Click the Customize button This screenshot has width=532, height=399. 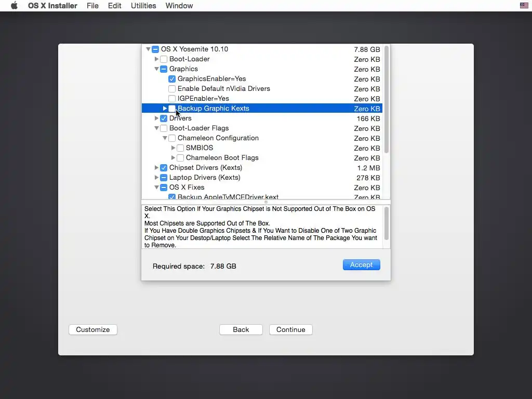[93, 329]
